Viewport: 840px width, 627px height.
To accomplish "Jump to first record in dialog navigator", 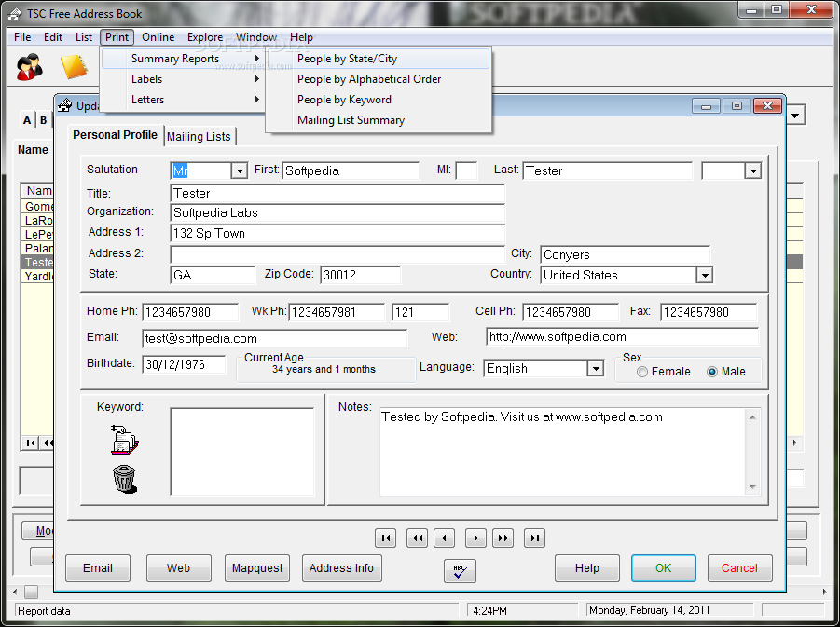I will click(x=386, y=538).
